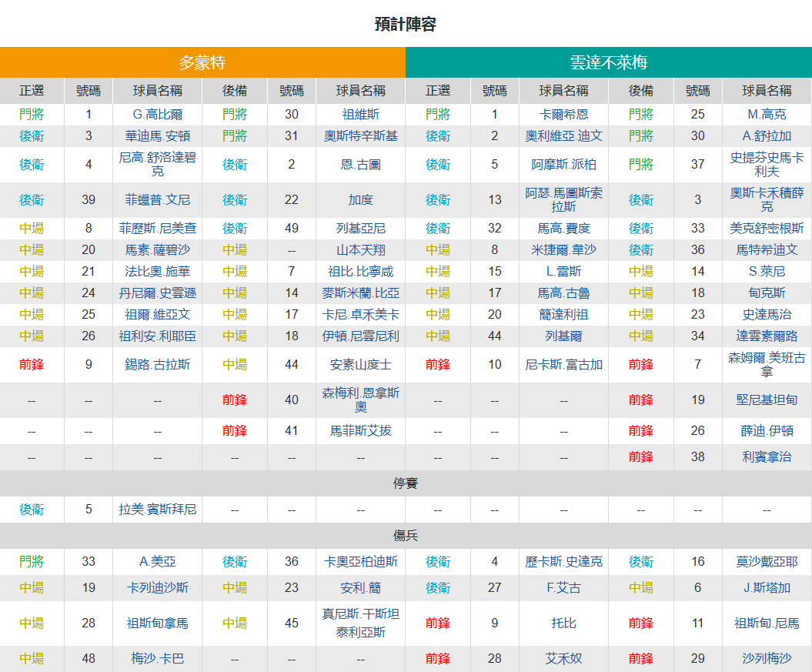Image resolution: width=812 pixels, height=672 pixels.
Task: Select player L.雷斯
Action: [563, 271]
